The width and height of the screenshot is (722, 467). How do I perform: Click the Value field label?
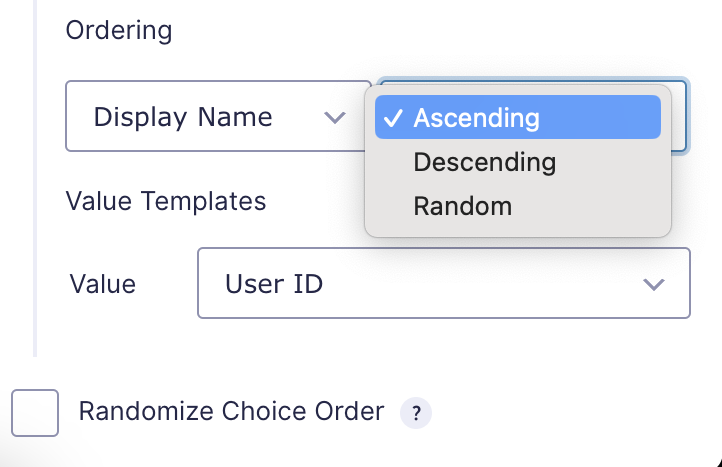pyautogui.click(x=103, y=284)
